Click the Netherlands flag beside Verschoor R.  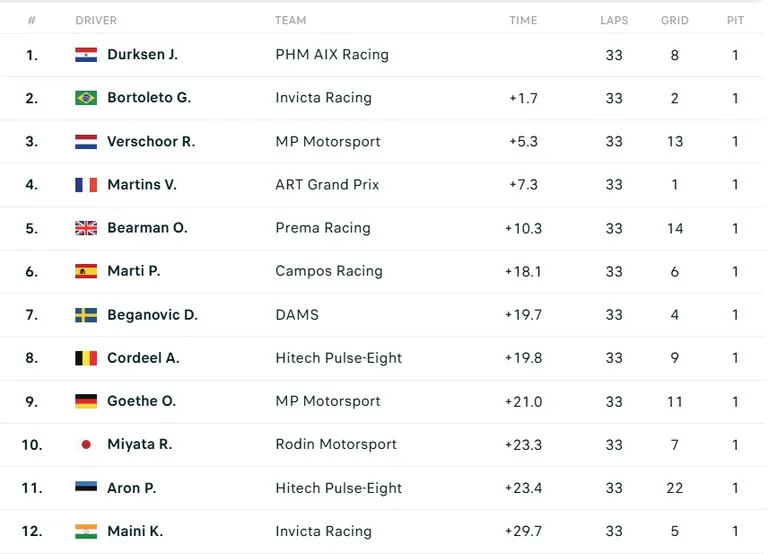point(86,142)
